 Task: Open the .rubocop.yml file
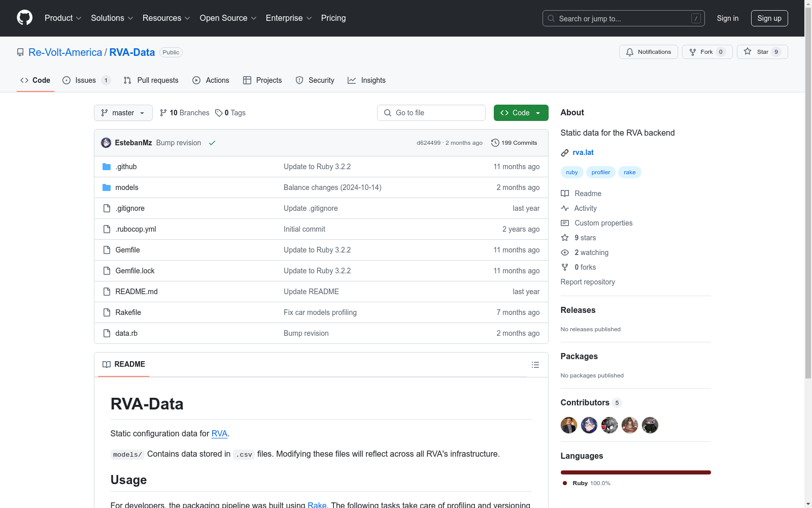coord(136,229)
